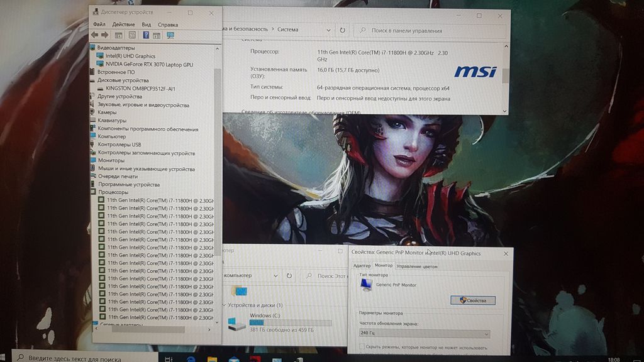Select 'Очереди печати' in the device tree
Screen dimensions: 644x362
118,176
